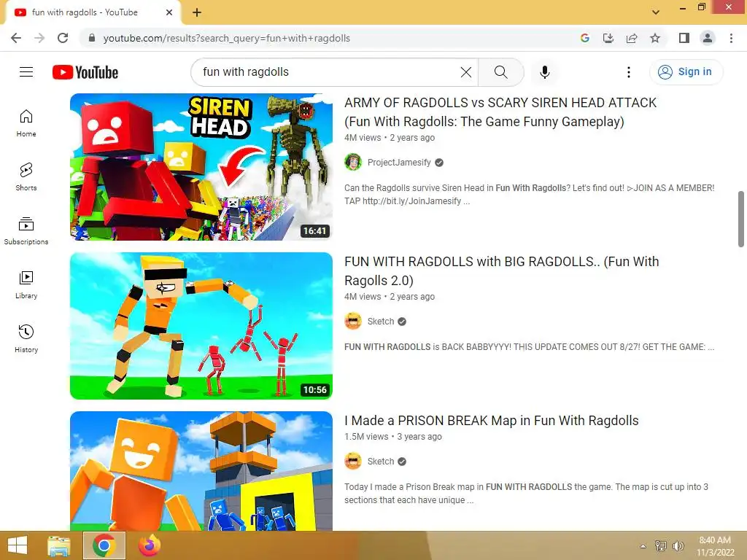The width and height of the screenshot is (747, 560).
Task: Open the PRISON BREAK Map video thumbnail
Action: pos(201,471)
